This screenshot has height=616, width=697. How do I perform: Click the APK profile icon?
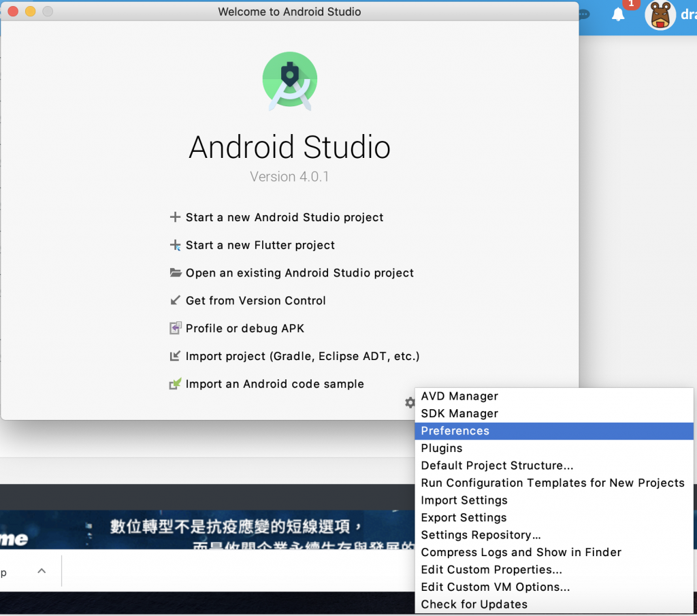point(176,328)
